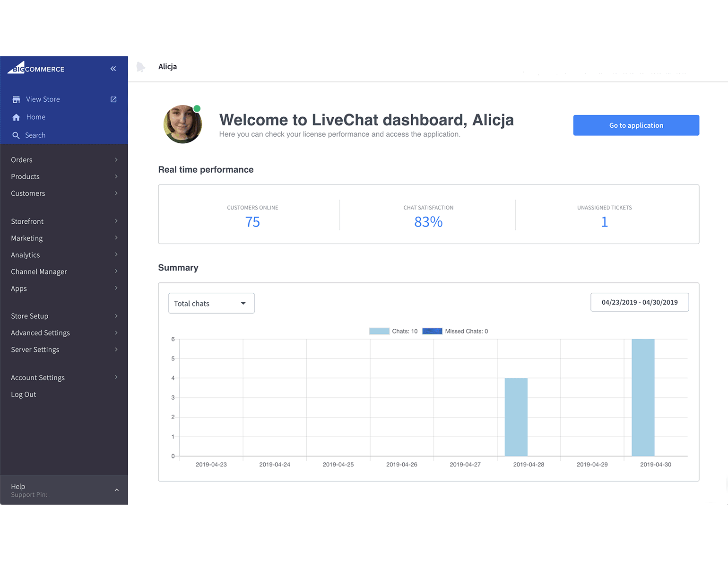Expand Account Settings chevron arrow
728x561 pixels.
(116, 377)
